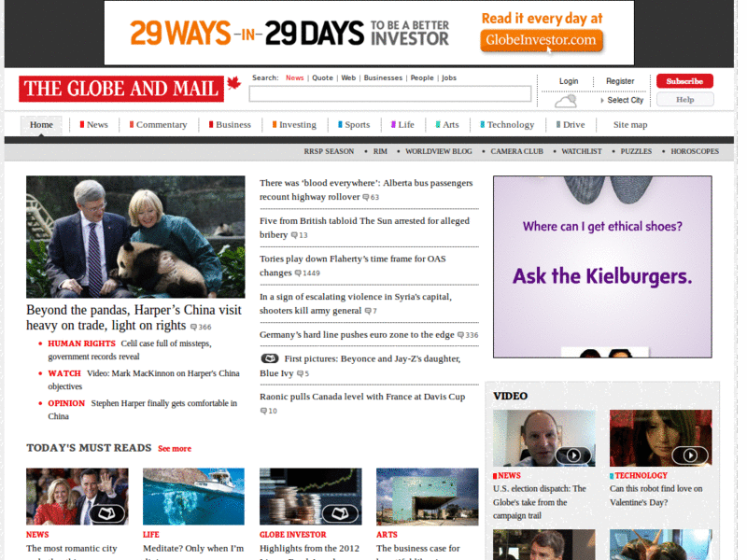747x560 pixels.
Task: Open the Arts green building thumbnail
Action: click(x=428, y=497)
